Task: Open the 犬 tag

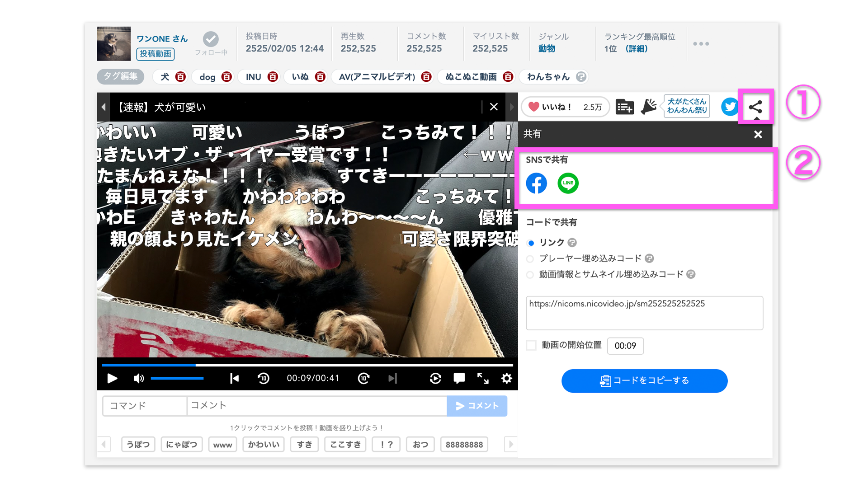Action: click(x=165, y=77)
